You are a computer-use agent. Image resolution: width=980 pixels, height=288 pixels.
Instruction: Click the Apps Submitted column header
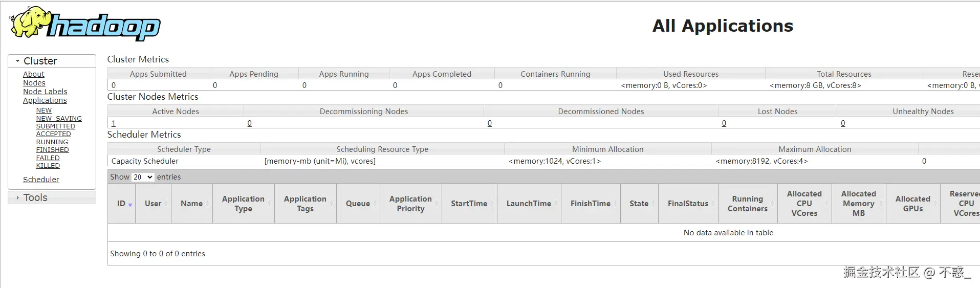[158, 74]
